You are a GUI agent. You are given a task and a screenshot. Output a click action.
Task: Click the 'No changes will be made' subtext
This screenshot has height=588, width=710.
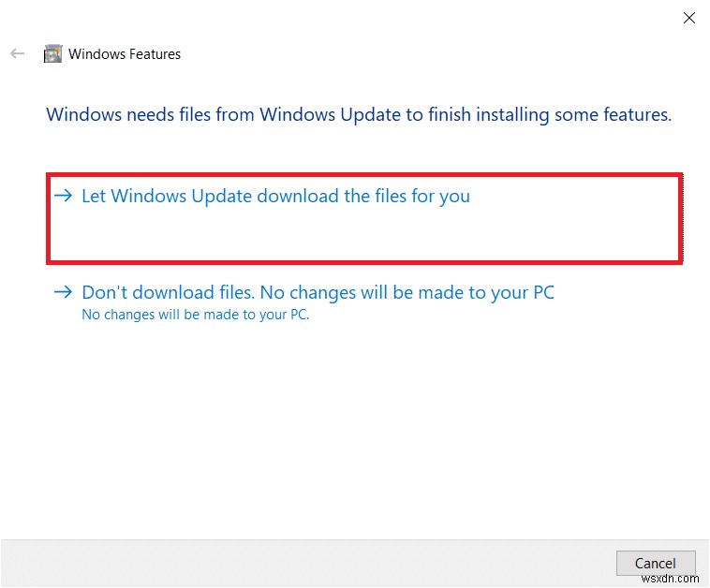[195, 315]
